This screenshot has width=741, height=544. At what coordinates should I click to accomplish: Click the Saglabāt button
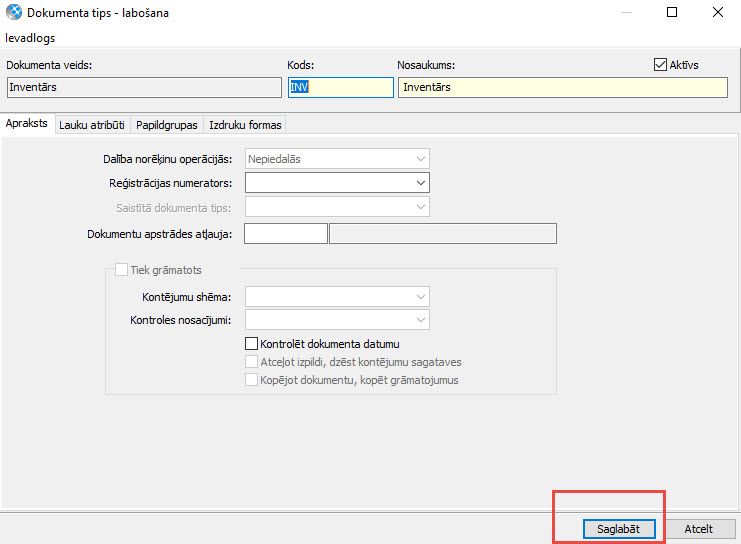coord(619,529)
